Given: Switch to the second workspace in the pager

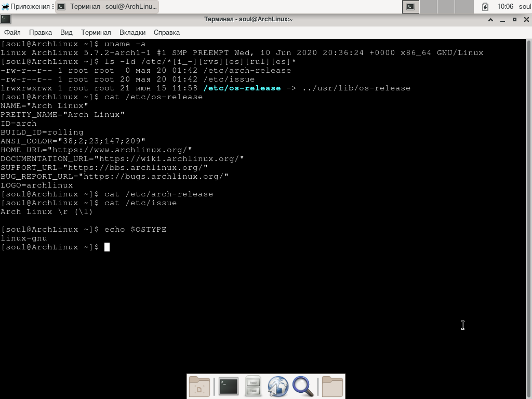Looking at the screenshot, I should (429, 7).
